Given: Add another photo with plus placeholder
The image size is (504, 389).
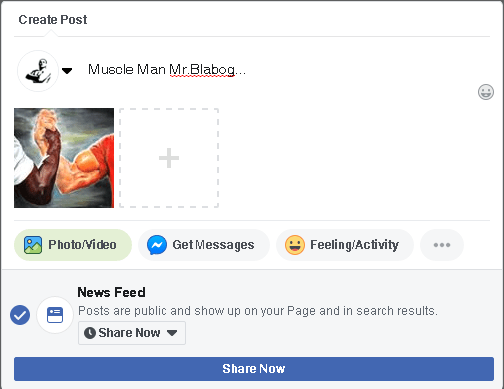Looking at the screenshot, I should click(169, 158).
